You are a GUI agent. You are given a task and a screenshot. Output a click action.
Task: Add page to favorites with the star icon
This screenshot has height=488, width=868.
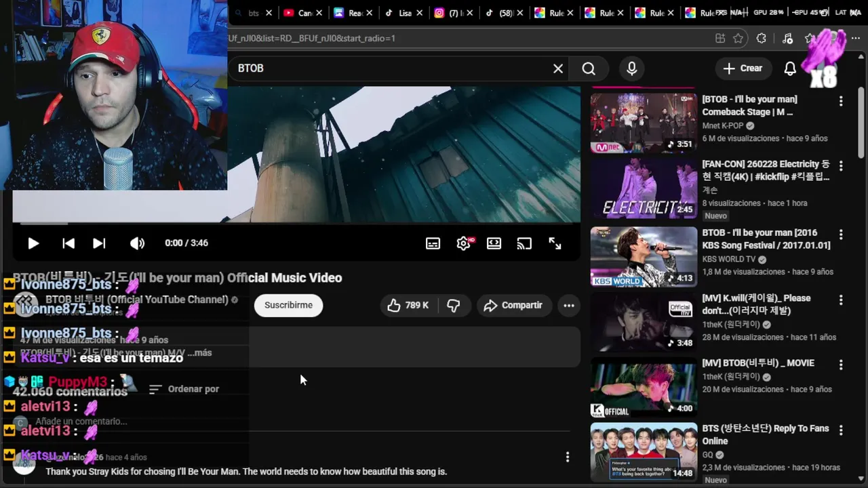(x=738, y=39)
